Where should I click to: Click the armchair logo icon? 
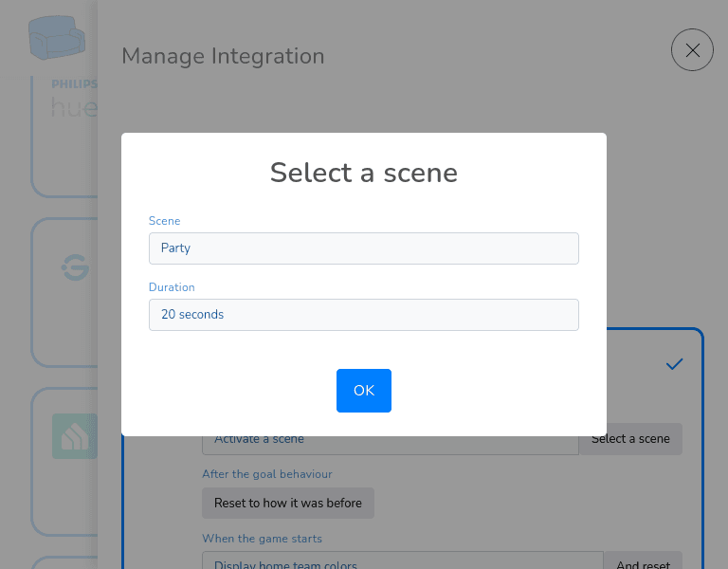(x=57, y=37)
